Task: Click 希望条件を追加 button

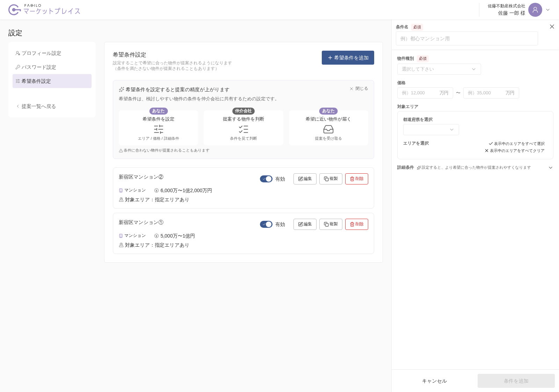Action: pyautogui.click(x=348, y=58)
